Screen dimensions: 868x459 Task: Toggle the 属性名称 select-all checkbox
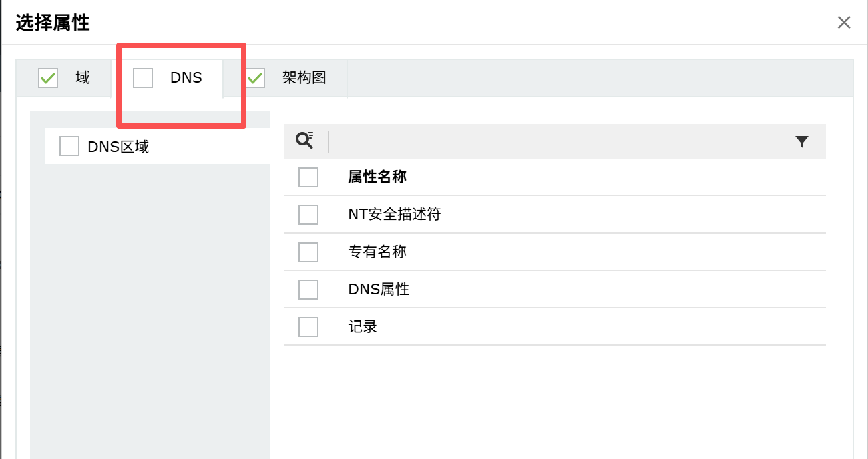tap(308, 177)
